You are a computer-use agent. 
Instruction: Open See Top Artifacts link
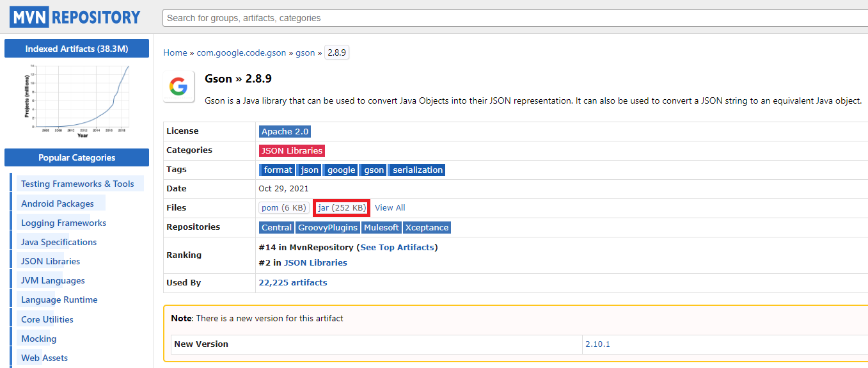click(397, 247)
